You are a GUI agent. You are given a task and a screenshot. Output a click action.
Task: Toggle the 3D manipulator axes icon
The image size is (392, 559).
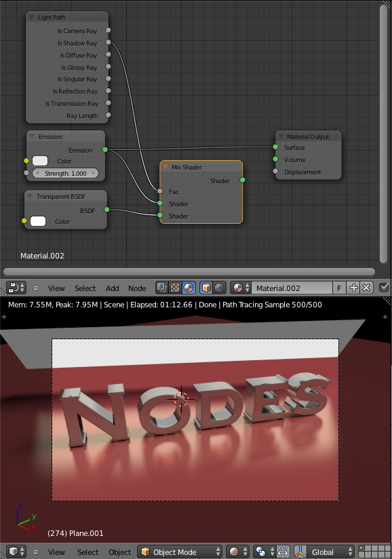pyautogui.click(x=300, y=552)
